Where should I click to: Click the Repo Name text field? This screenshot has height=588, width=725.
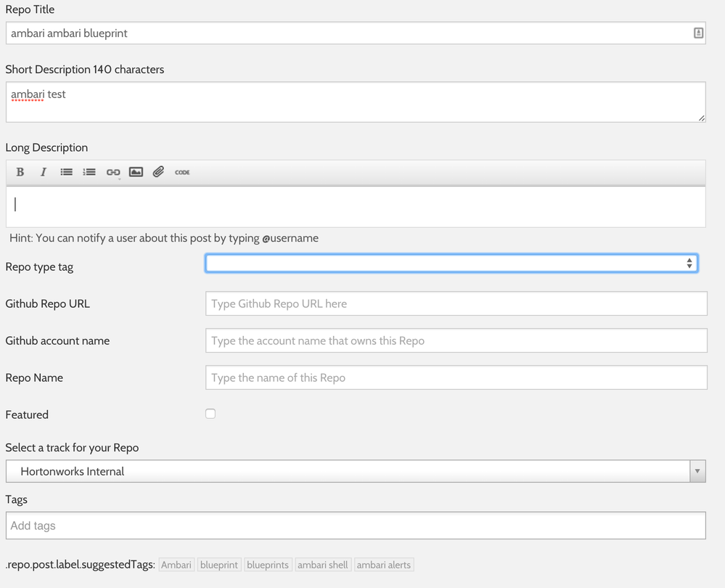click(456, 377)
